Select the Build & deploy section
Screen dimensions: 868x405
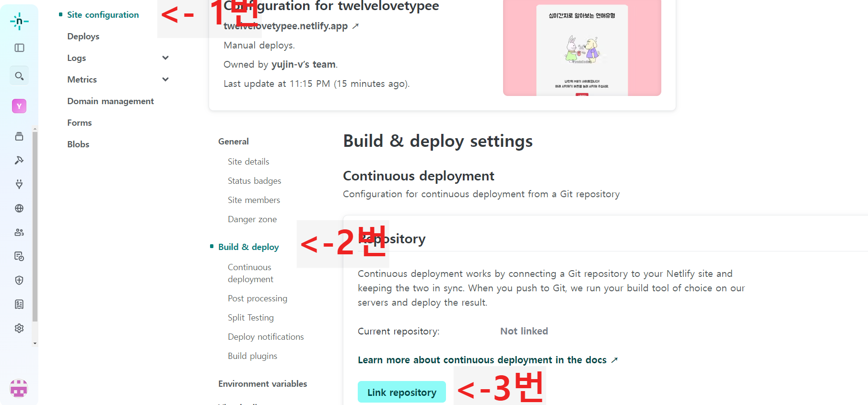click(x=248, y=247)
